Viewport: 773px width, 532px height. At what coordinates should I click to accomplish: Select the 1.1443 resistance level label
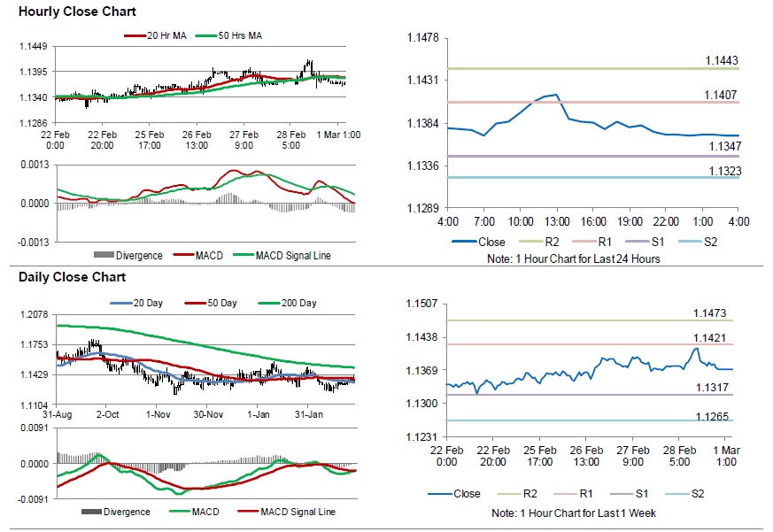[723, 60]
